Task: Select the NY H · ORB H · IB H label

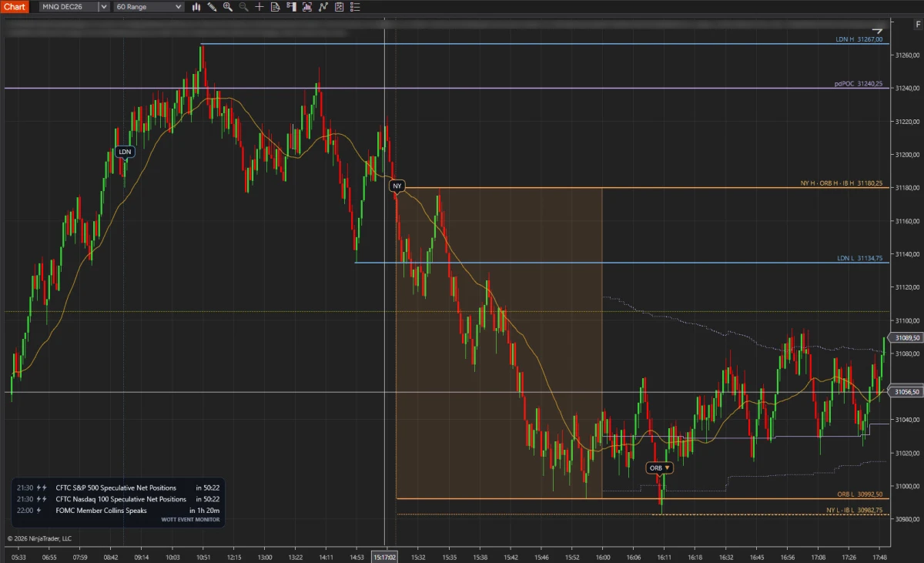Action: (842, 184)
